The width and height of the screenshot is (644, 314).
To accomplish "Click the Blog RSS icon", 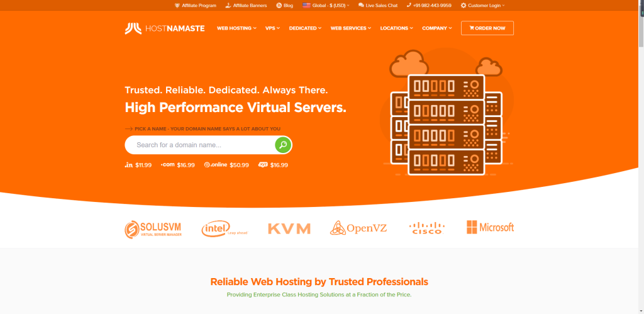I will click(279, 5).
